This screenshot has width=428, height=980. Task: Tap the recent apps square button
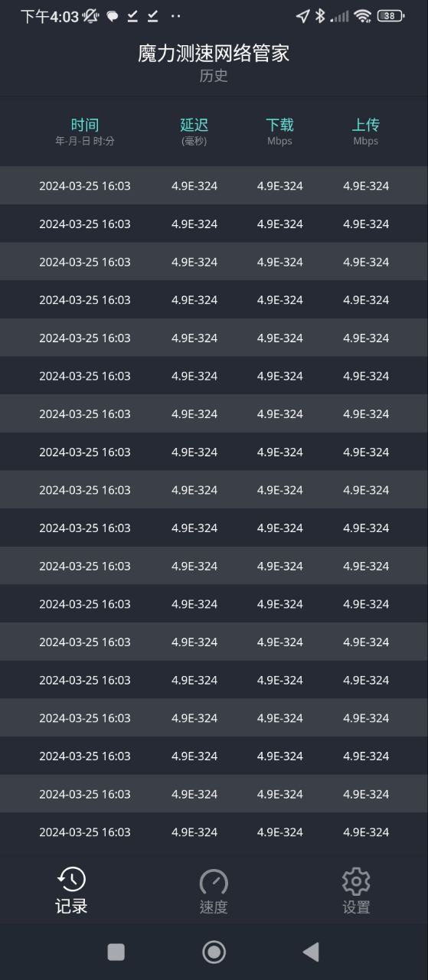coord(116,952)
